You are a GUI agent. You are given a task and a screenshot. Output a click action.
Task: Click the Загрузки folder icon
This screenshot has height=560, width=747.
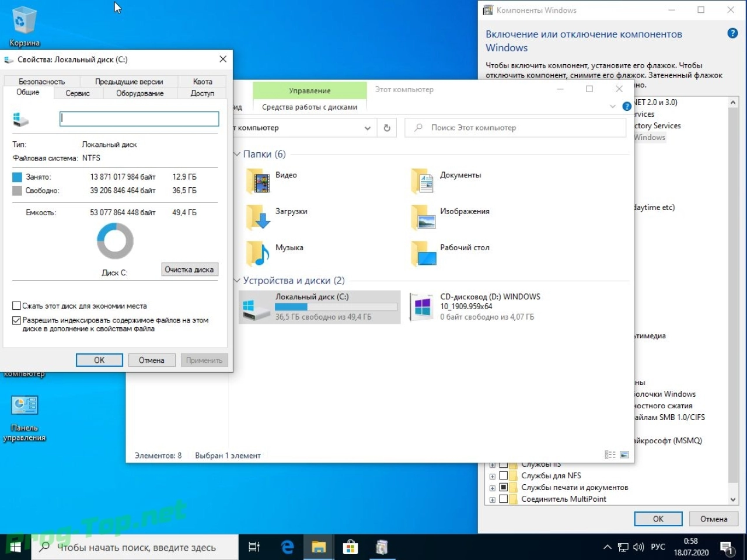click(257, 217)
